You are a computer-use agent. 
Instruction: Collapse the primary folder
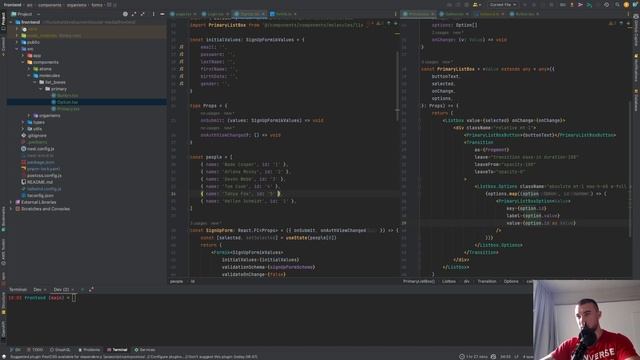click(41, 89)
